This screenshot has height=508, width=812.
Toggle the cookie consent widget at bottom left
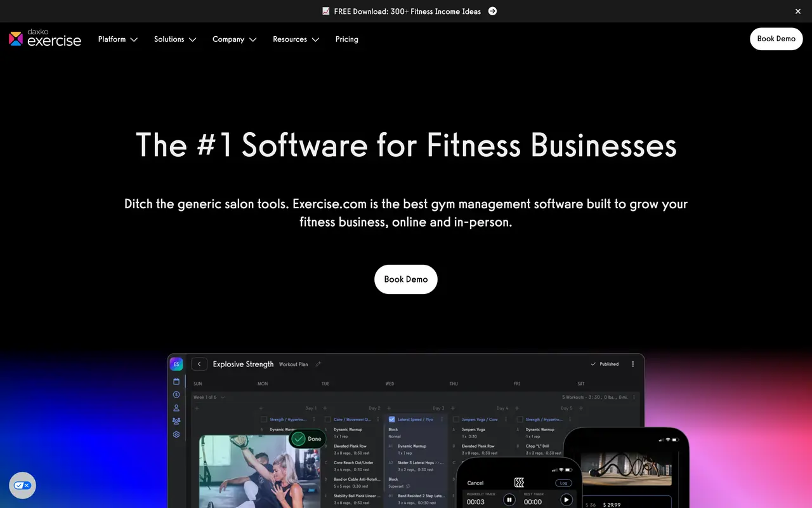(22, 486)
